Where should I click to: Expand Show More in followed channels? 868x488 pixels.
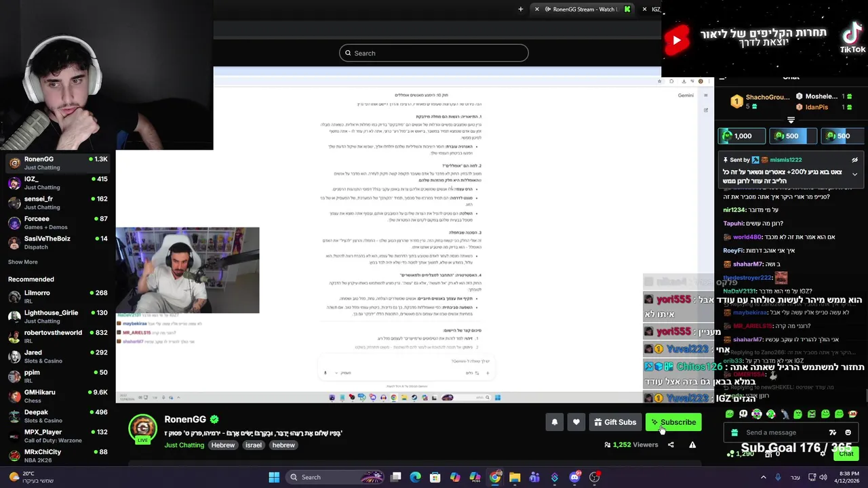(23, 262)
